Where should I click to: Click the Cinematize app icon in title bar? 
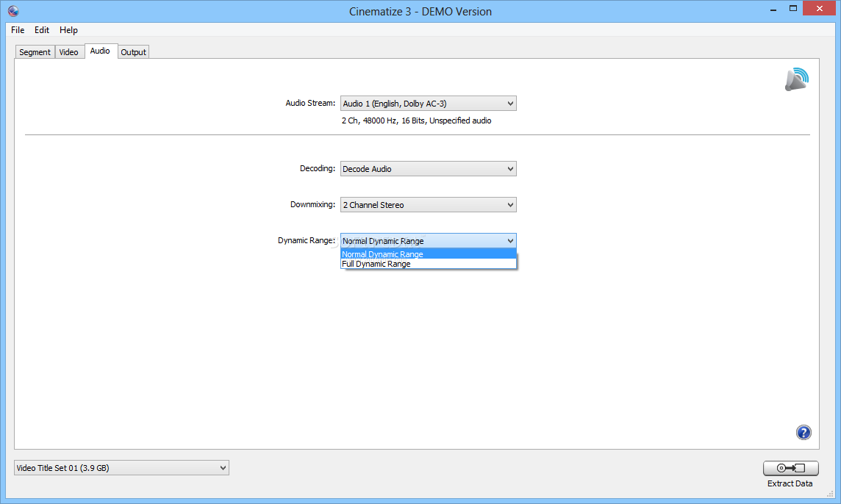[13, 11]
